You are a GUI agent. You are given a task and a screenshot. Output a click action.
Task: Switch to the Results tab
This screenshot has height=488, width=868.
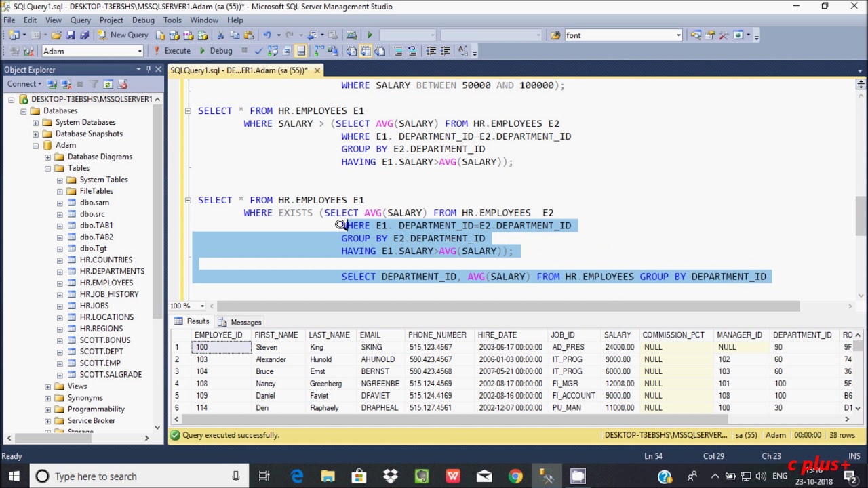pyautogui.click(x=192, y=321)
